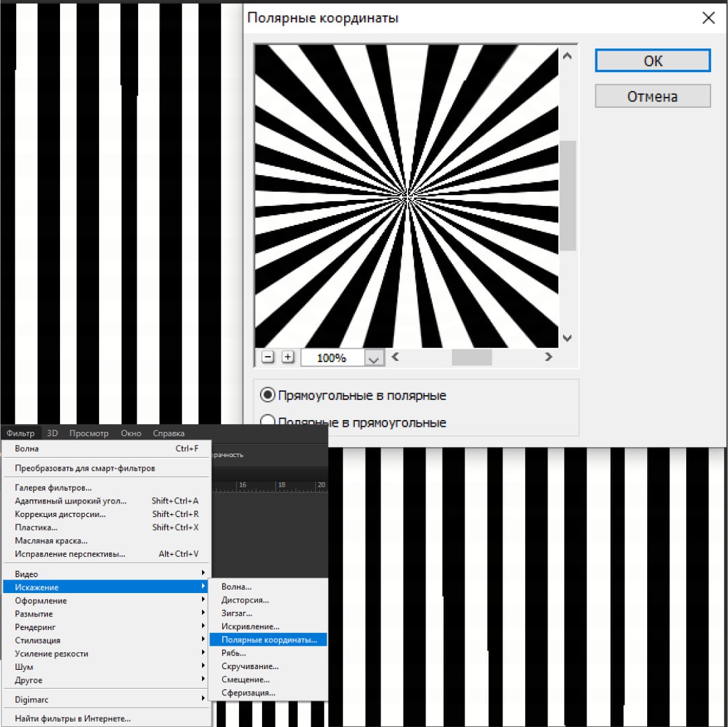Select Искривление... filter

point(268,626)
